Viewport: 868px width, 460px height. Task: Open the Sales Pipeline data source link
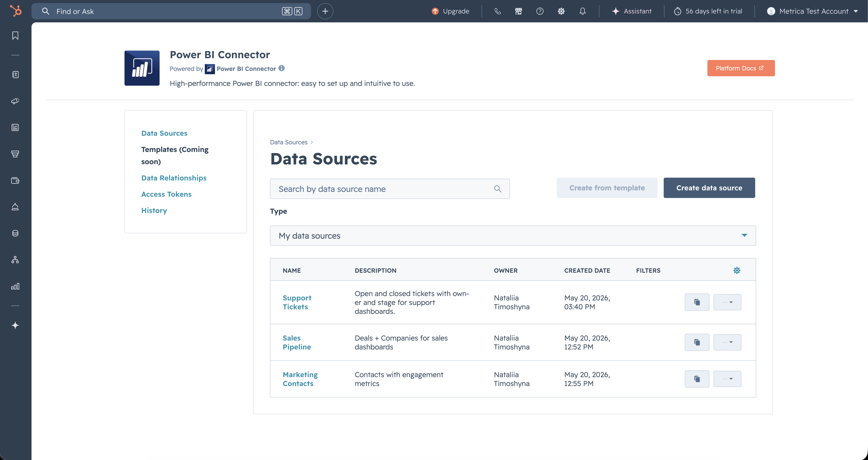(297, 342)
